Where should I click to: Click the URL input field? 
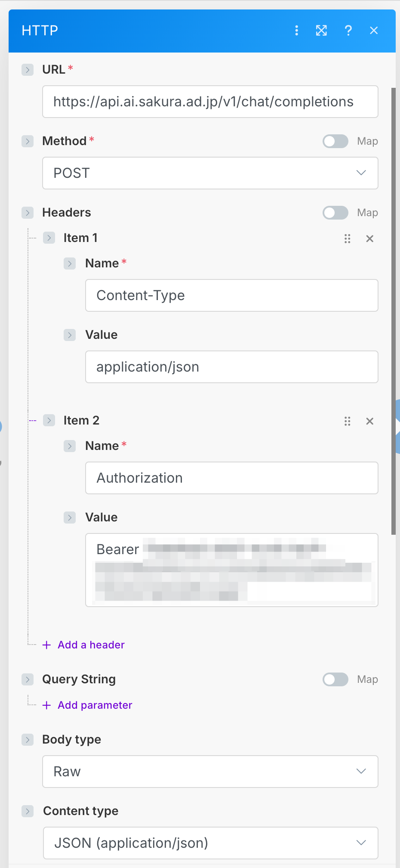coord(210,102)
